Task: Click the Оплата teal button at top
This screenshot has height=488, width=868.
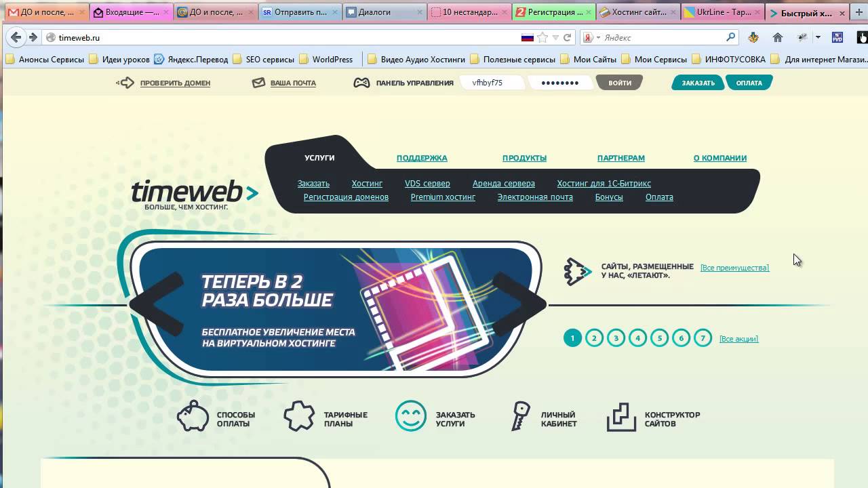Action: (749, 83)
